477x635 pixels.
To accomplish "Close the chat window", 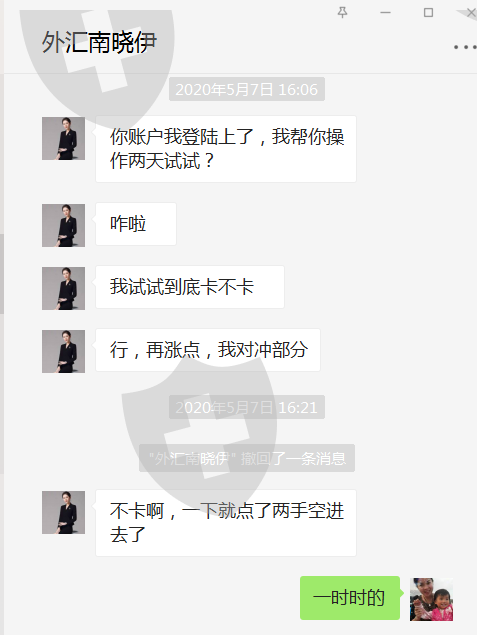I will click(x=471, y=13).
